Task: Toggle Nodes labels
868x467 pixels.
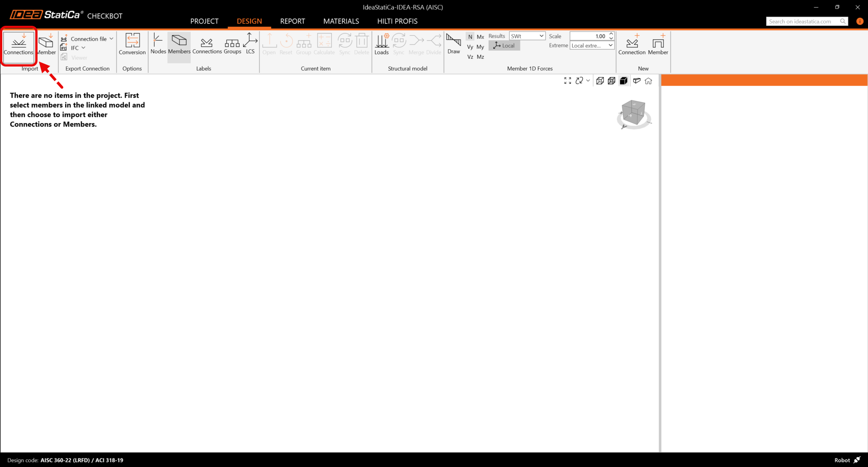Action: [158, 44]
